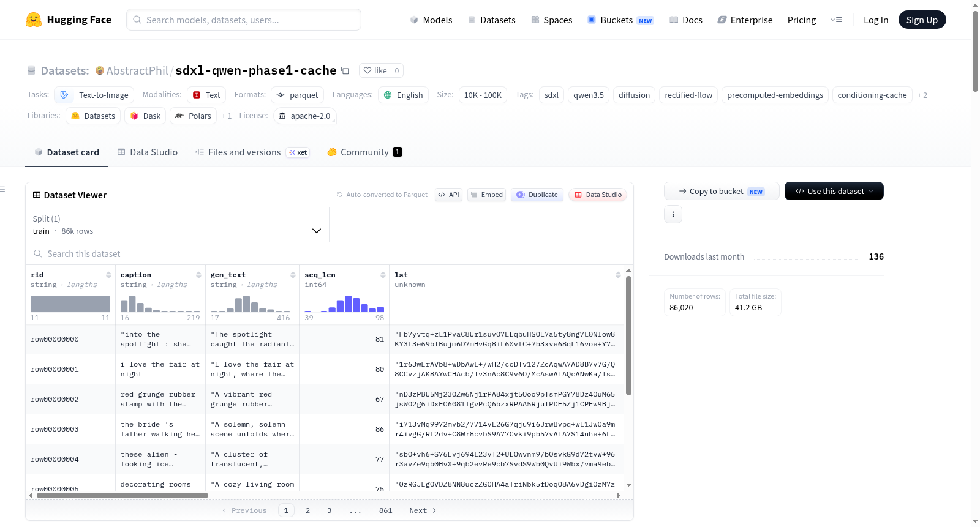Click the seq_len histogram

tap(344, 304)
